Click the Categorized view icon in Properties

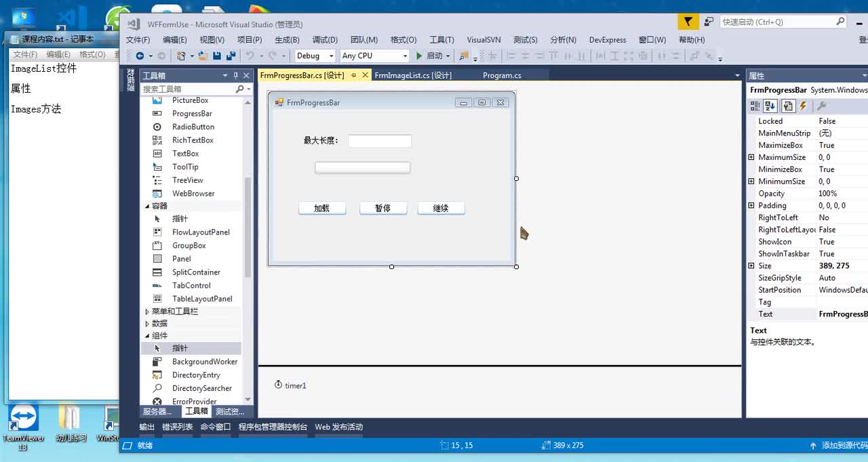755,106
